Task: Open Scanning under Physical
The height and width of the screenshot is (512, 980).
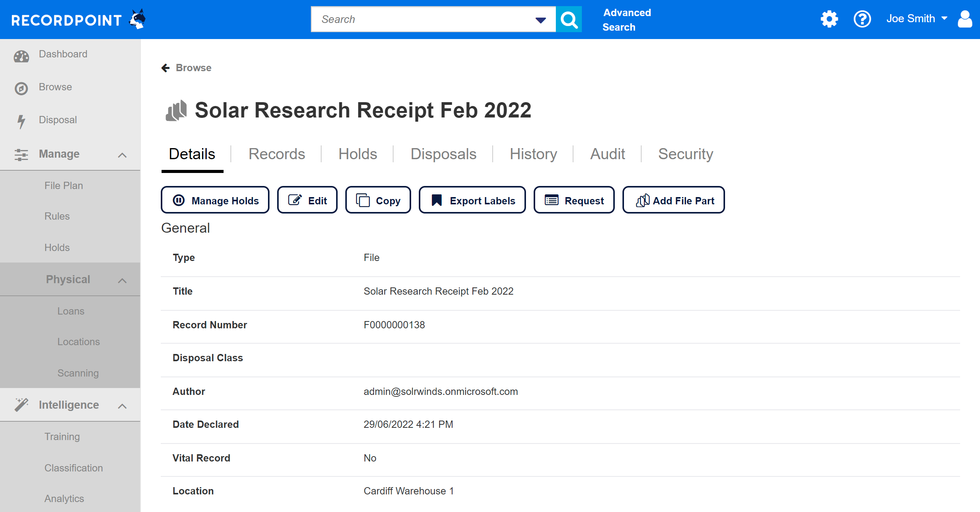Action: coord(78,373)
